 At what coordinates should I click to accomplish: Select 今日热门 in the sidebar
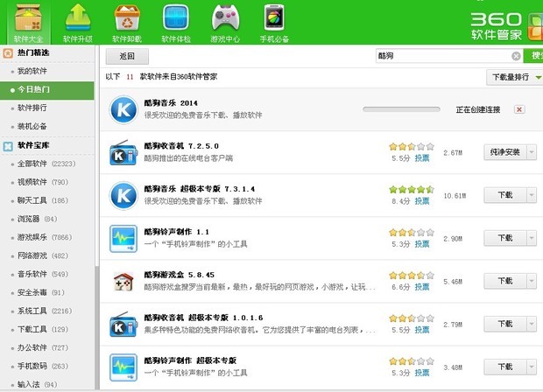tap(46, 90)
